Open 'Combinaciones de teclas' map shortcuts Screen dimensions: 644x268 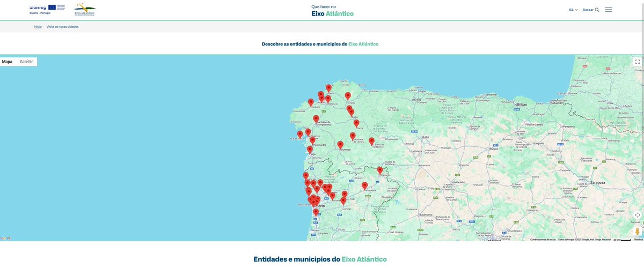coord(543,240)
